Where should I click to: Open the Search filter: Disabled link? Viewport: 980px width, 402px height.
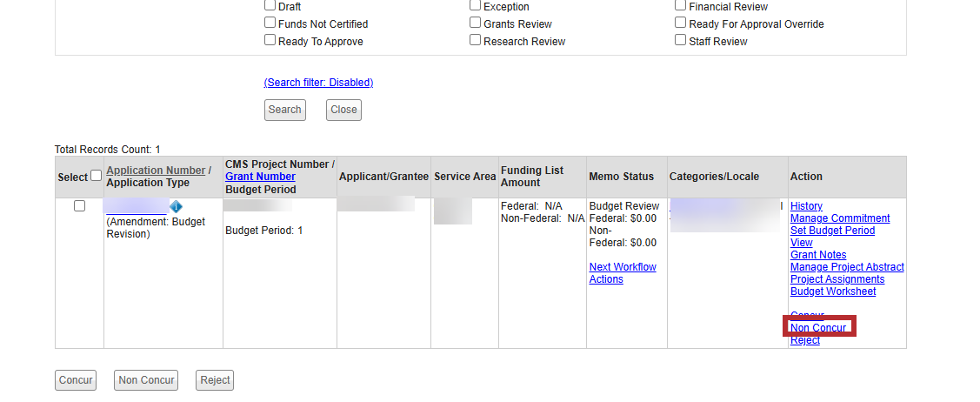pyautogui.click(x=318, y=83)
